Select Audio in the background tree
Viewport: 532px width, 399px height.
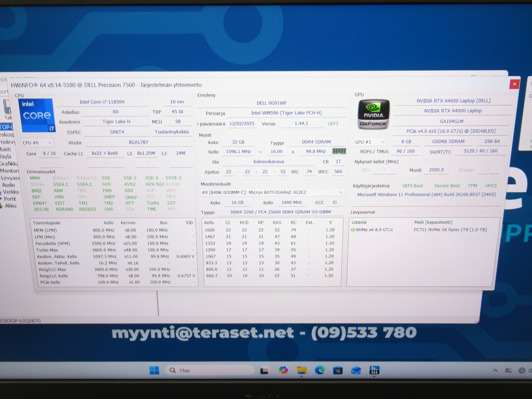point(8,185)
